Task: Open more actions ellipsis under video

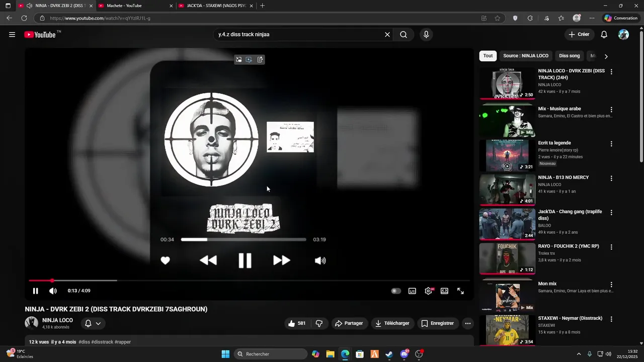Action: 468,323
